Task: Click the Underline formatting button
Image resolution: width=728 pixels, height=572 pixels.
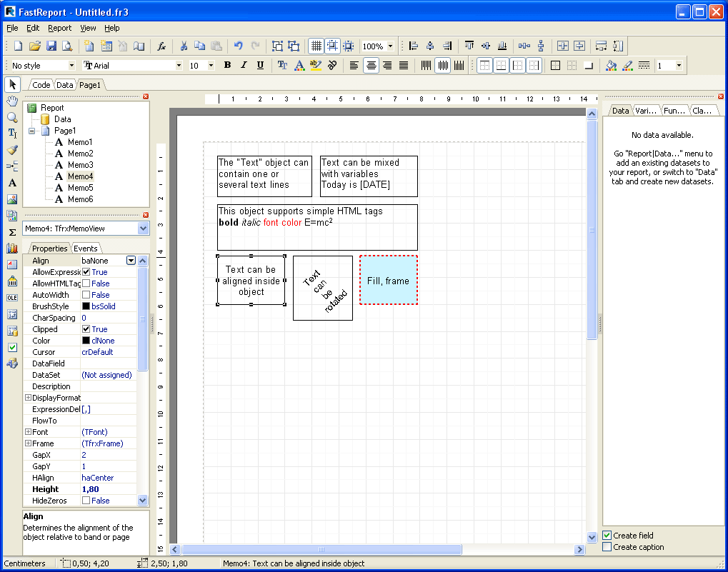Action: pos(261,66)
